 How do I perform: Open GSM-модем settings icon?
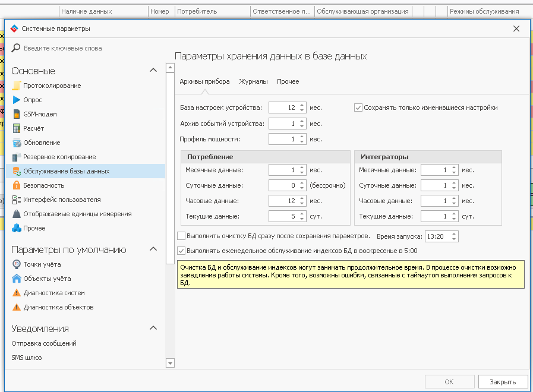point(17,114)
